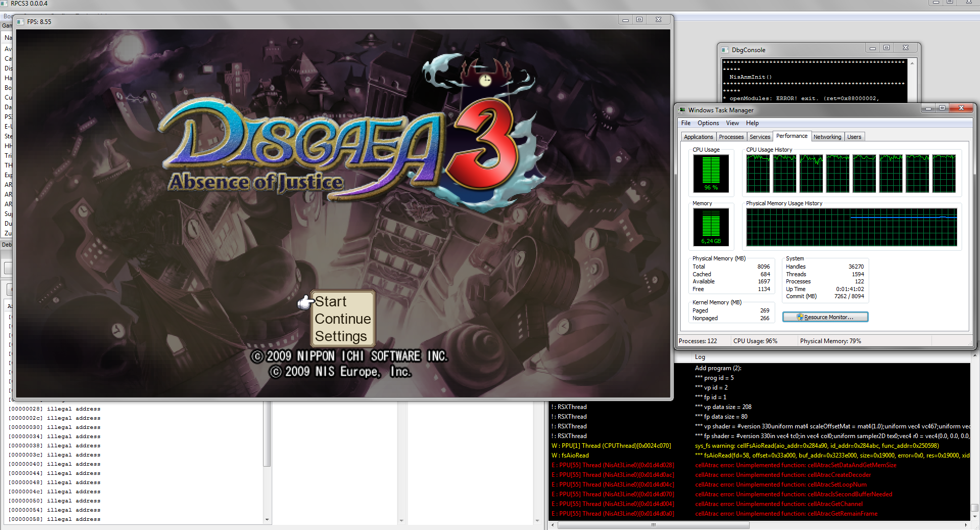Screen dimensions: 980x530
Task: Click the 'Processes: 122' status bar entry
Action: [x=698, y=341]
